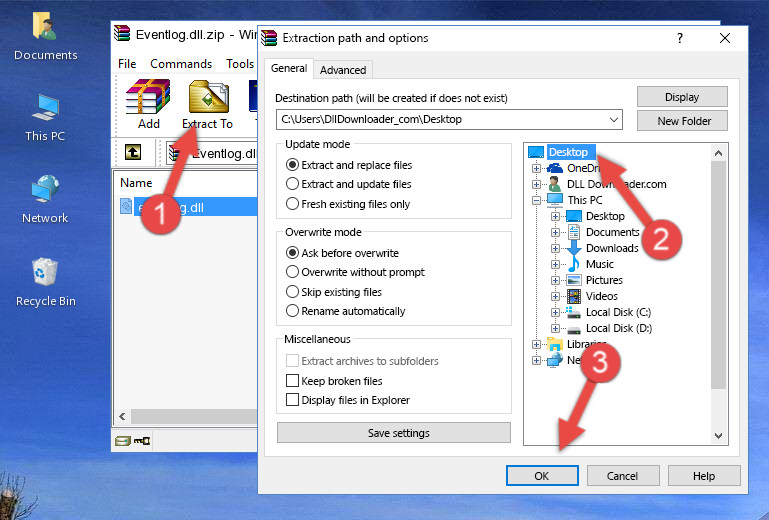Select Extract and update files option
The width and height of the screenshot is (769, 520).
point(292,184)
